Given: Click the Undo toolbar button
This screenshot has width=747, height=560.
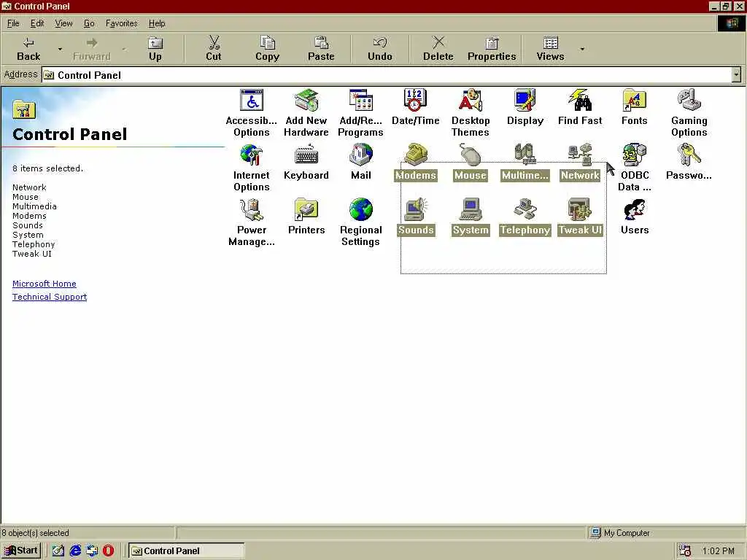Looking at the screenshot, I should [379, 49].
